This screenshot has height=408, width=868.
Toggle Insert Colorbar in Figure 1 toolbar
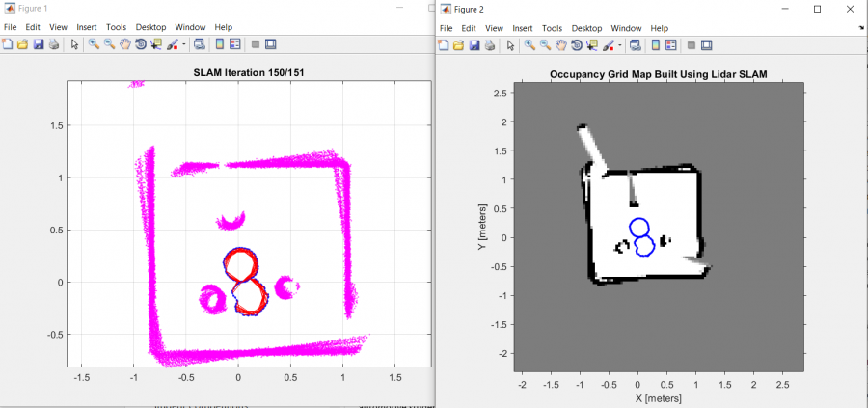[220, 44]
